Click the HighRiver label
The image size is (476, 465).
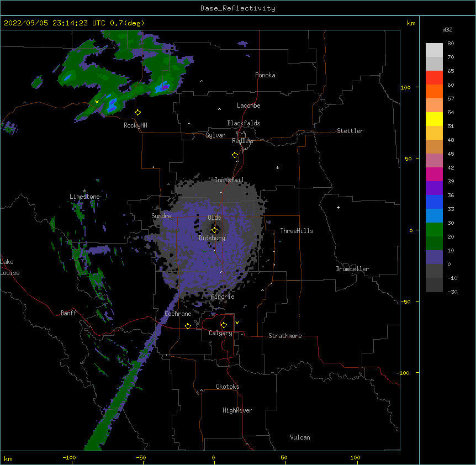click(237, 410)
